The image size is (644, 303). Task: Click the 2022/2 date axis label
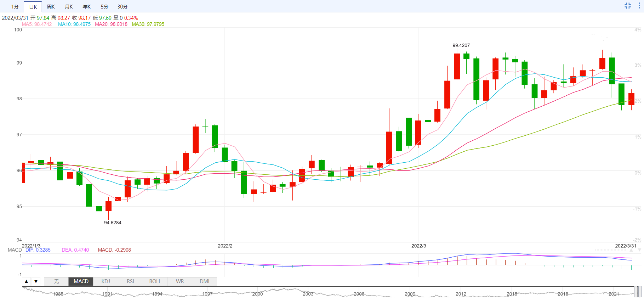click(225, 246)
